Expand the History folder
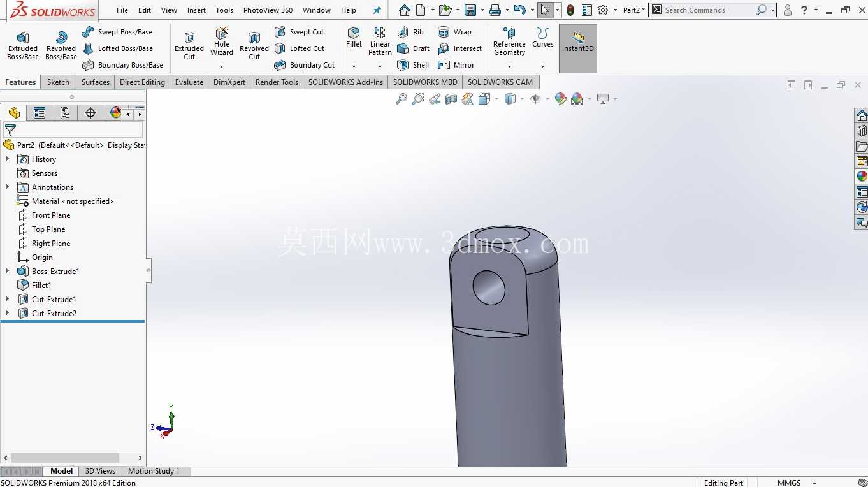 tap(8, 159)
